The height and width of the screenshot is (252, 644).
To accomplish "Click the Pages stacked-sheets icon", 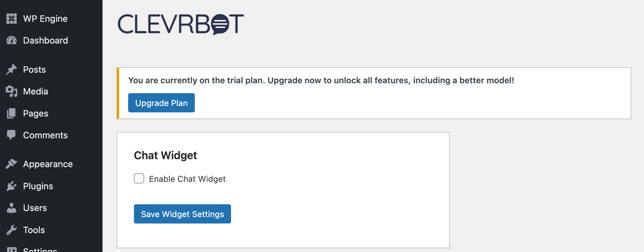I will point(12,113).
